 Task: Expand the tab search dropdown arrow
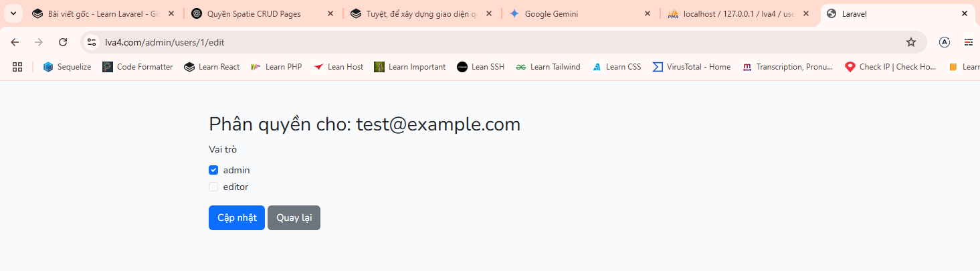tap(13, 13)
